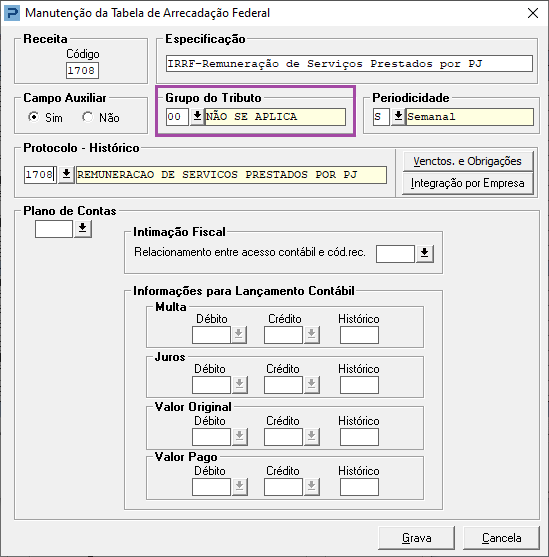Click Receita Código field with 1708
Viewport: 549px width, 557px height.
tap(82, 70)
